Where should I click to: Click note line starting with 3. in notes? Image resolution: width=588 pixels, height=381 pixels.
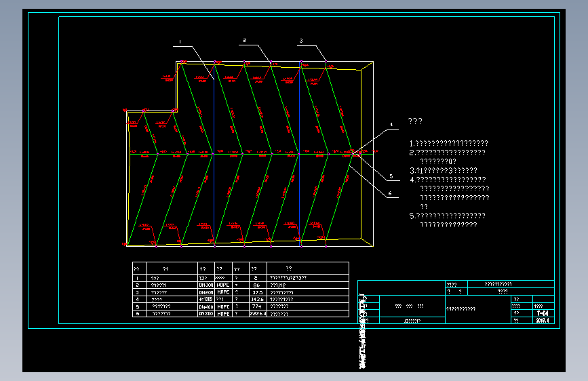pyautogui.click(x=444, y=170)
